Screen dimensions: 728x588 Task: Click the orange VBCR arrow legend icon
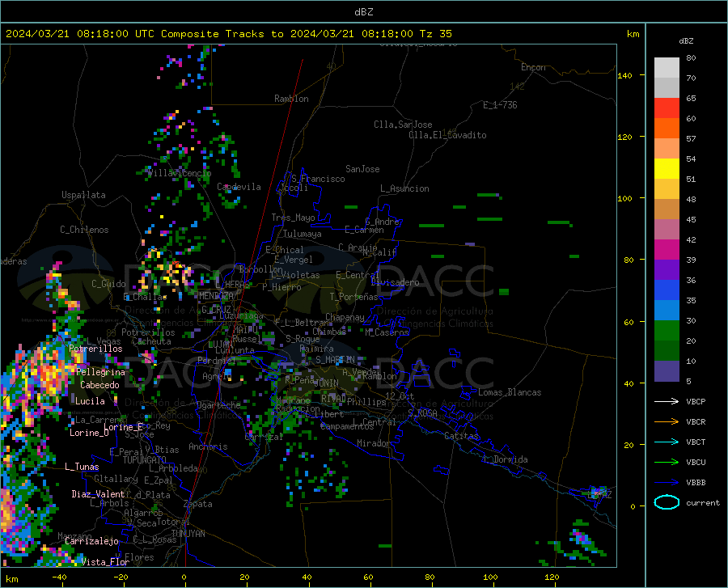coord(667,422)
